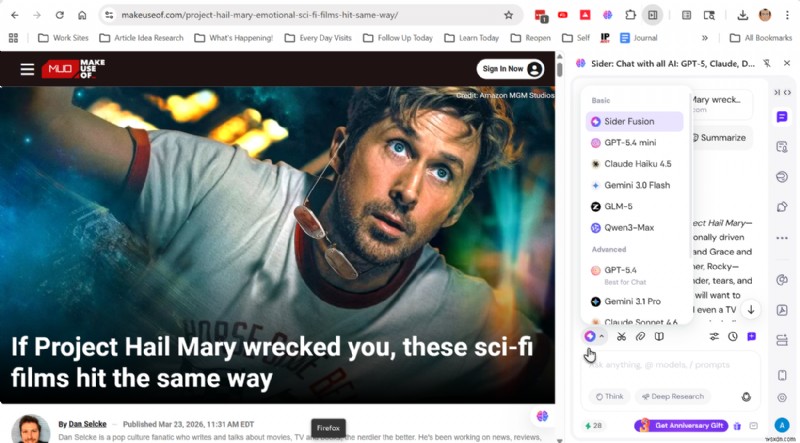Click the Dan Selcke author avatar thumbnail

[x=31, y=429]
